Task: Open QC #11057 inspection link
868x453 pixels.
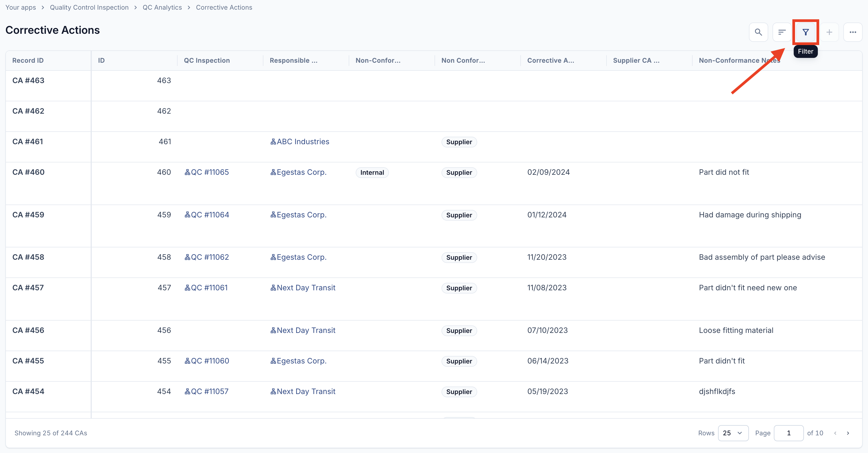Action: tap(207, 392)
